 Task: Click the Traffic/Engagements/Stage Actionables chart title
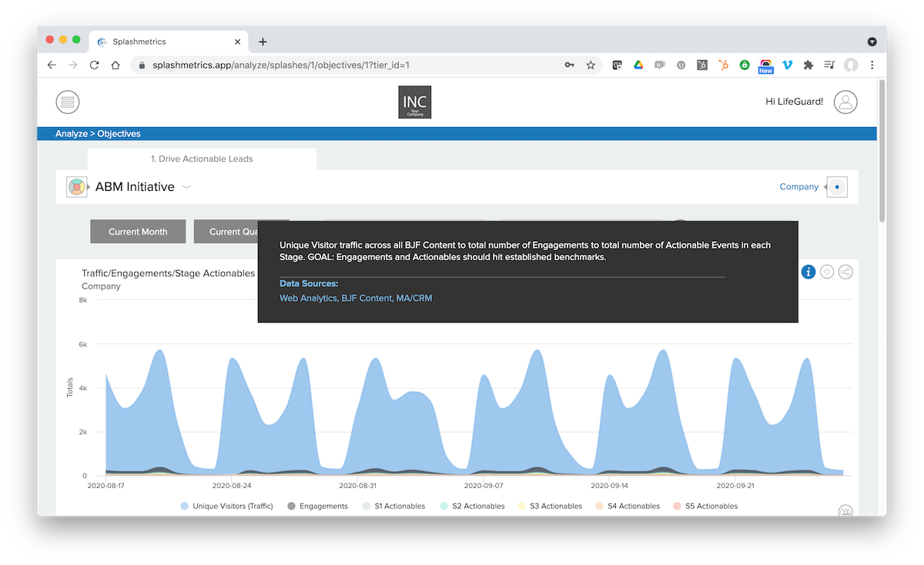(168, 273)
